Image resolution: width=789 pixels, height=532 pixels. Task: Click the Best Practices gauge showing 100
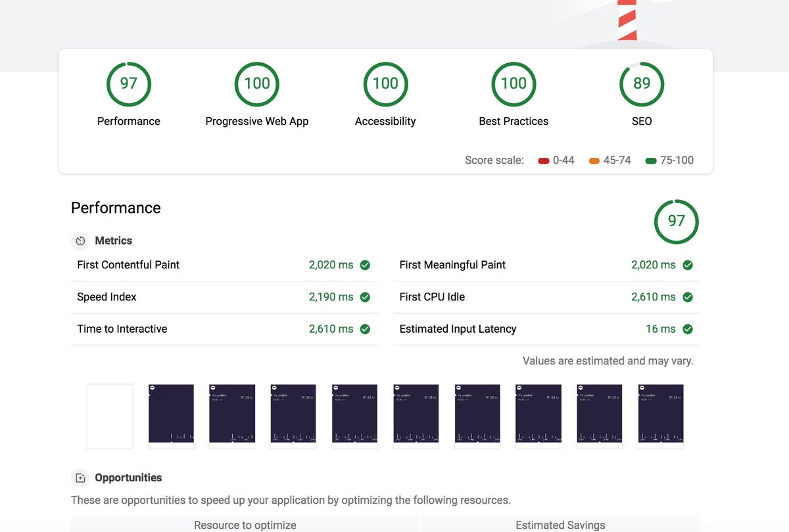[x=514, y=84]
